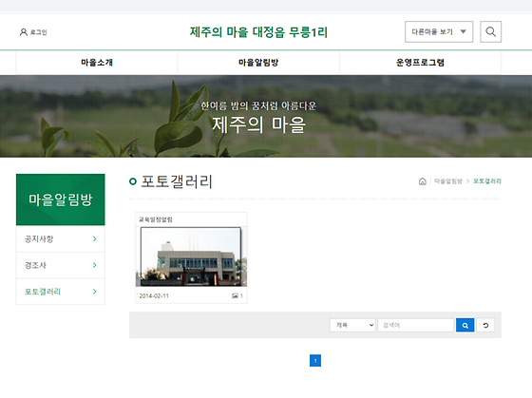Open the 로그인 link
The image size is (532, 398).
coord(39,32)
